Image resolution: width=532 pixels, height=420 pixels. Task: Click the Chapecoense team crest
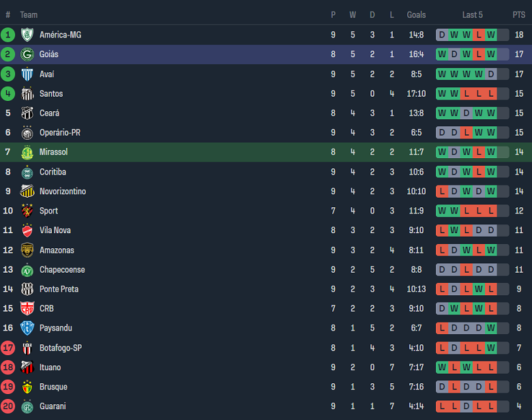(x=27, y=269)
